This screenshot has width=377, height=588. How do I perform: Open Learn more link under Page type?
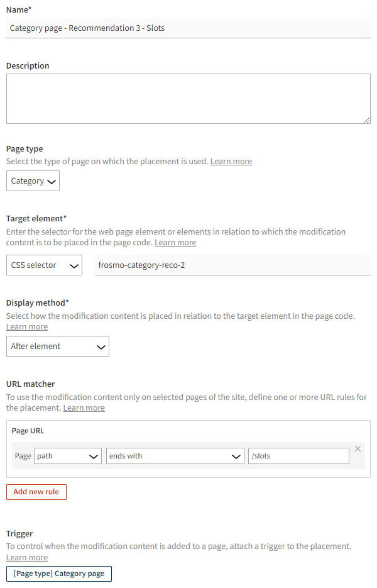point(231,161)
